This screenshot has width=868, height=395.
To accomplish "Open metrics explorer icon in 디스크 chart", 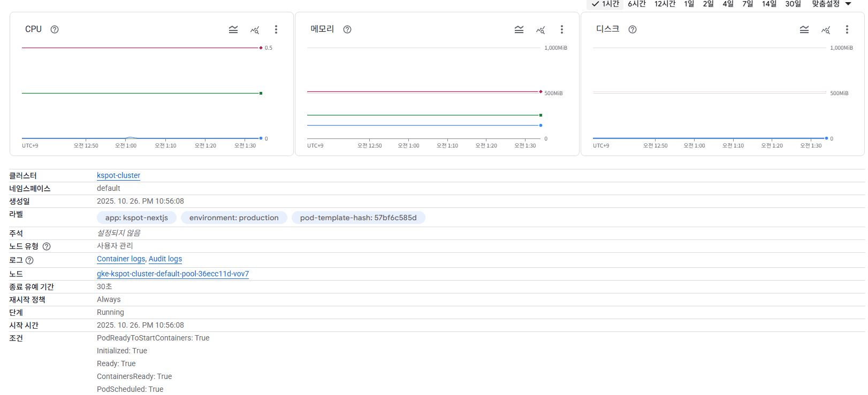I will 826,29.
